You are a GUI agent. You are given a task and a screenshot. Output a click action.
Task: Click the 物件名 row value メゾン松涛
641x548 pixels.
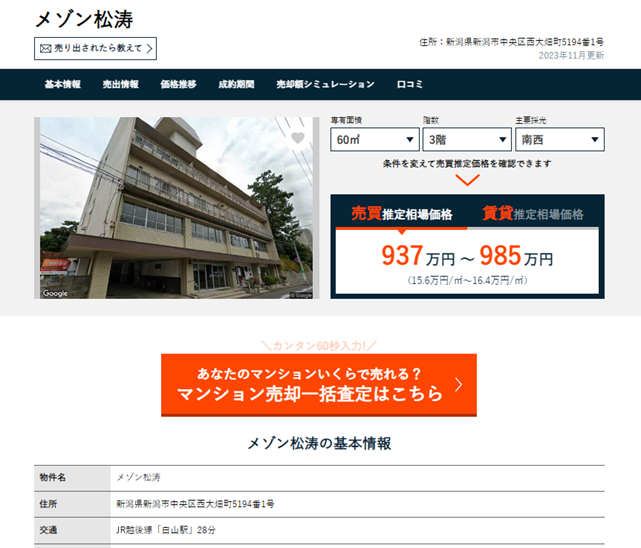(139, 477)
